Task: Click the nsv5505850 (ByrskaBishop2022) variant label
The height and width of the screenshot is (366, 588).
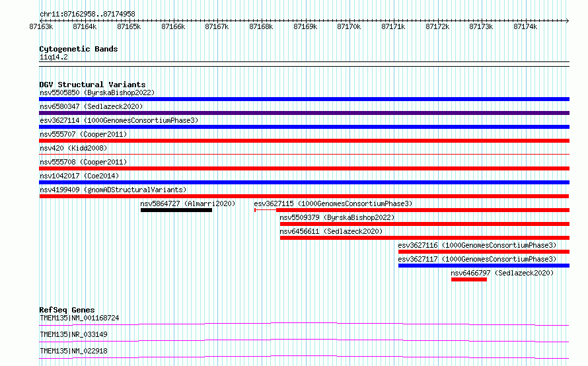Action: (x=97, y=92)
